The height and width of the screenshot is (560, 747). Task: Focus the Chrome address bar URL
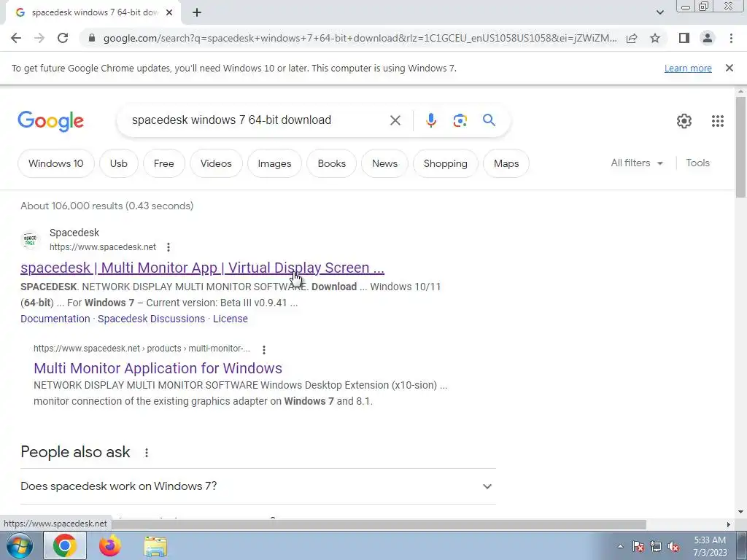(x=360, y=38)
